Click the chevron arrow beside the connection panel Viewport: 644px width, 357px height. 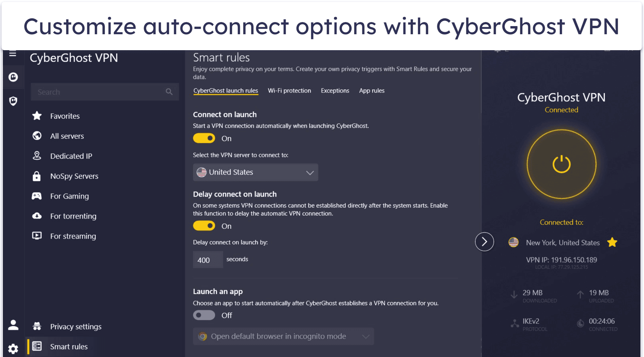(485, 242)
